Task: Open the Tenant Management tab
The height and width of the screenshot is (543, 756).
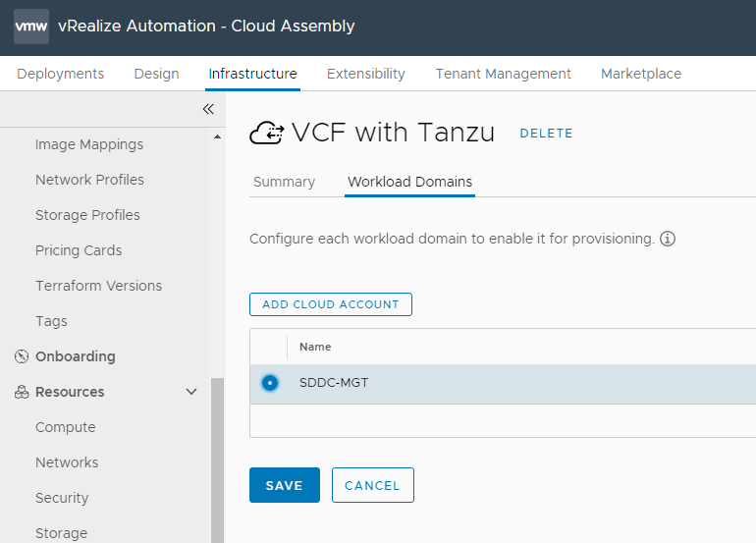Action: (x=504, y=74)
